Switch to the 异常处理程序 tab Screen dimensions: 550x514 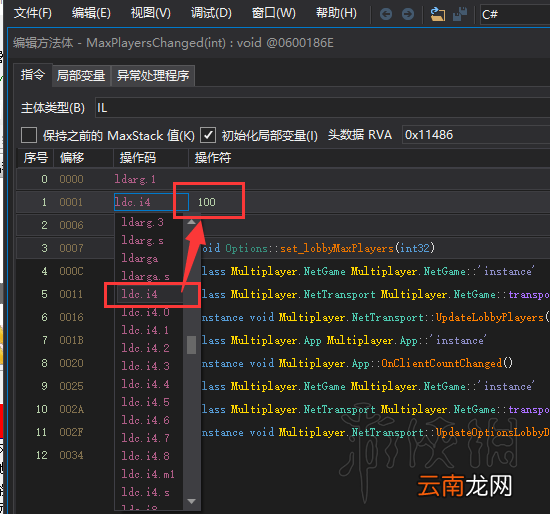153,75
